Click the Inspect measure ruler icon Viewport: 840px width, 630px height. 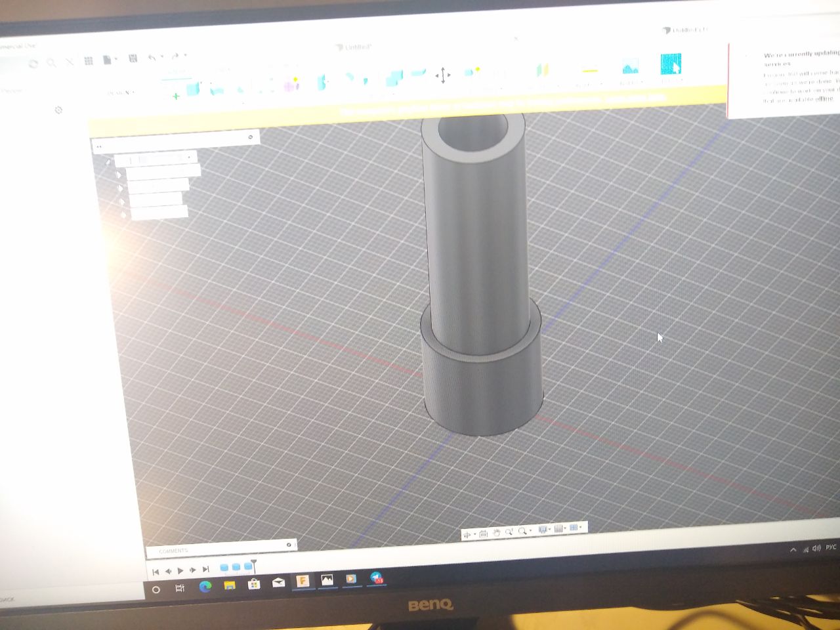coord(589,70)
